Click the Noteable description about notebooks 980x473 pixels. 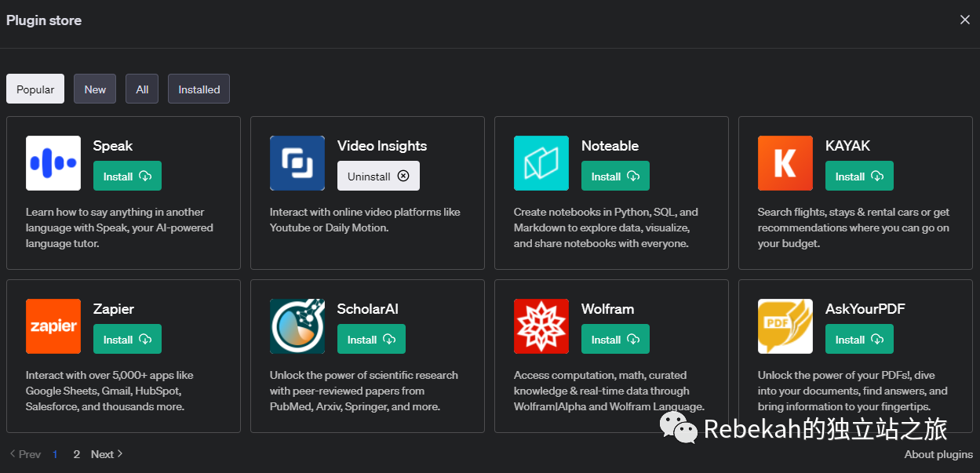point(606,227)
